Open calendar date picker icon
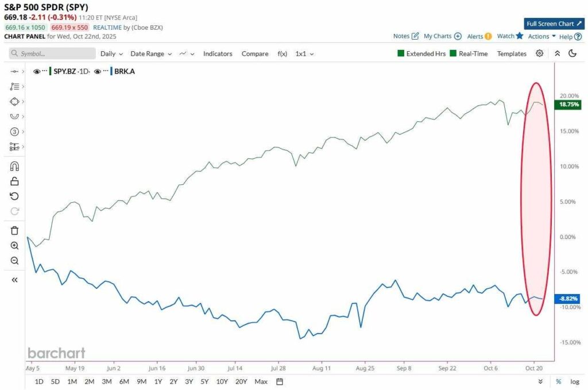The height and width of the screenshot is (390, 588). point(280,381)
